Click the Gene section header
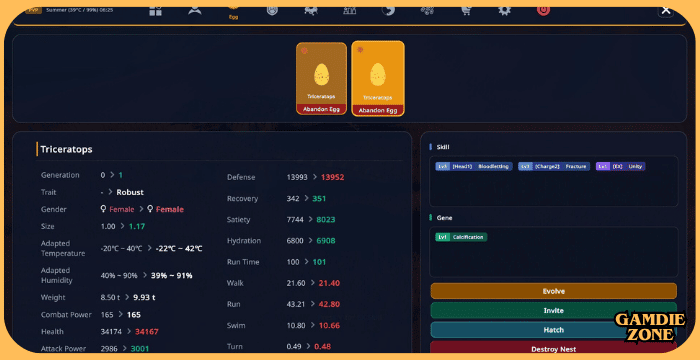This screenshot has width=700, height=360. [444, 218]
